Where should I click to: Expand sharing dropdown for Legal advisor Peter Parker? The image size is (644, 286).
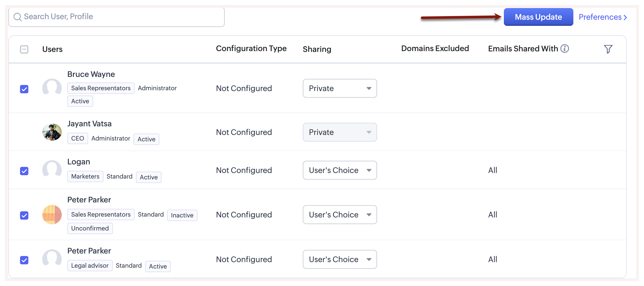tap(340, 259)
